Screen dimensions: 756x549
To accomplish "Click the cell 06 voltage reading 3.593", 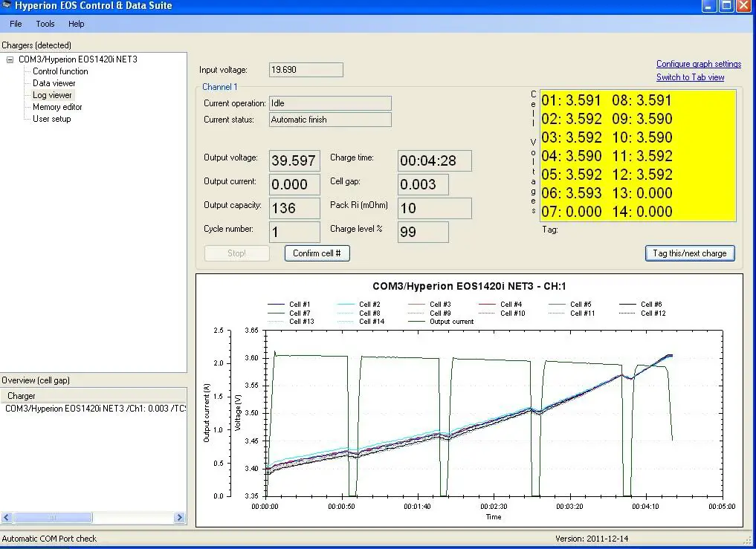I will pos(572,193).
